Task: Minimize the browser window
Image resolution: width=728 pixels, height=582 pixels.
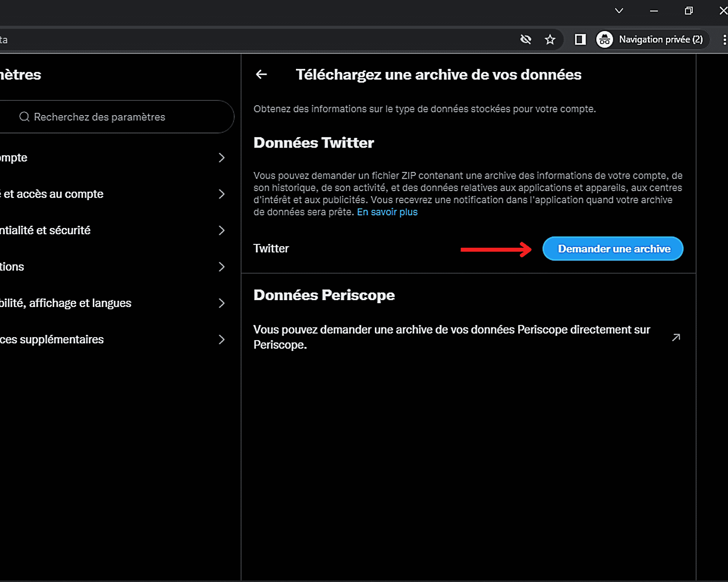Action: pos(654,11)
